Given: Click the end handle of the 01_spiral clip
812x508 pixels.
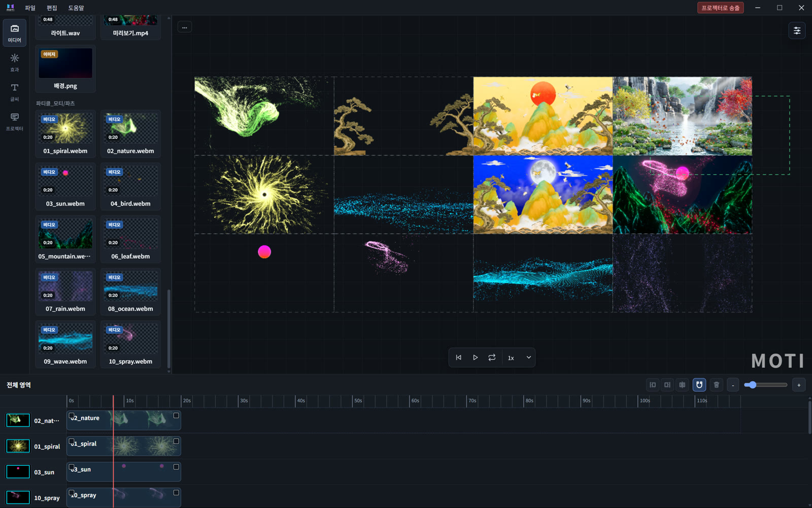Looking at the screenshot, I should click(176, 441).
